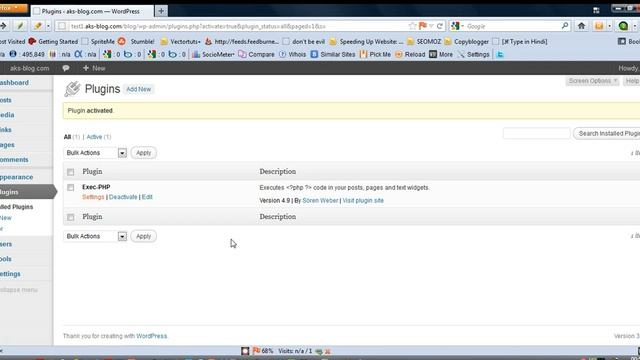Click the WordPress footer link
The height and width of the screenshot is (360, 640).
click(x=151, y=336)
